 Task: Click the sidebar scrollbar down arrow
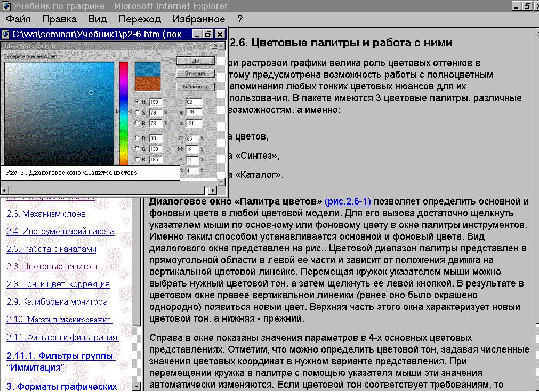[136, 386]
